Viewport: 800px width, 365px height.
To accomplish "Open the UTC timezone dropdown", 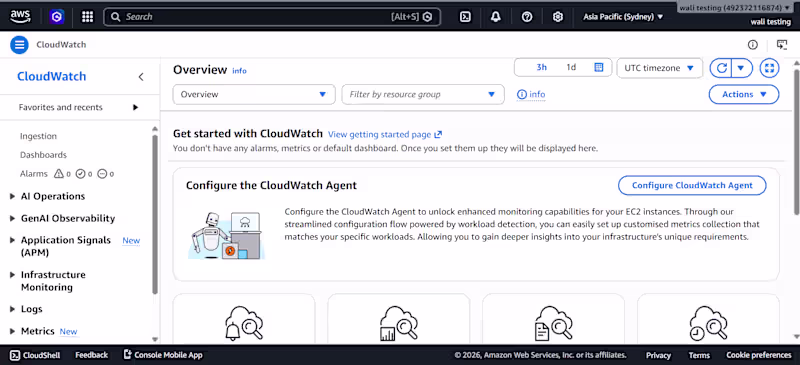I will pyautogui.click(x=660, y=68).
